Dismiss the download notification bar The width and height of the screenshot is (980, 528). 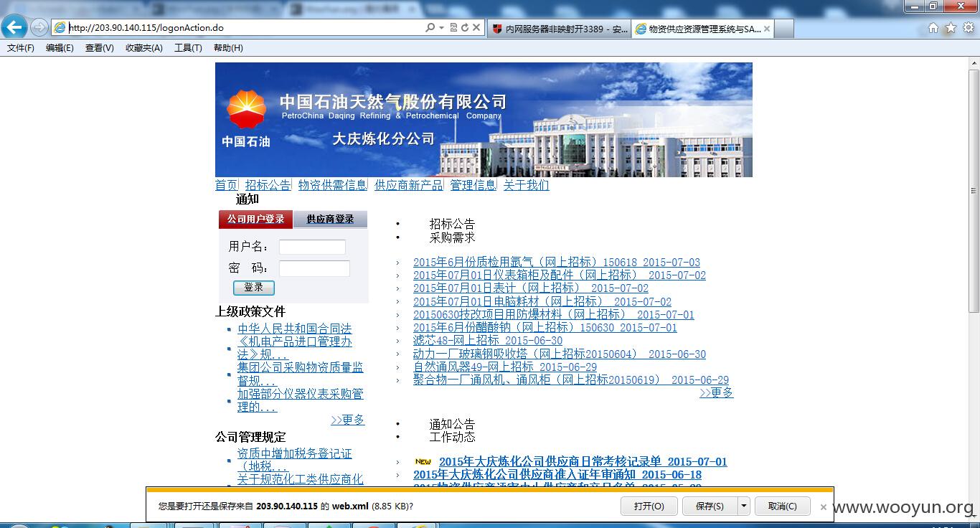[x=824, y=506]
